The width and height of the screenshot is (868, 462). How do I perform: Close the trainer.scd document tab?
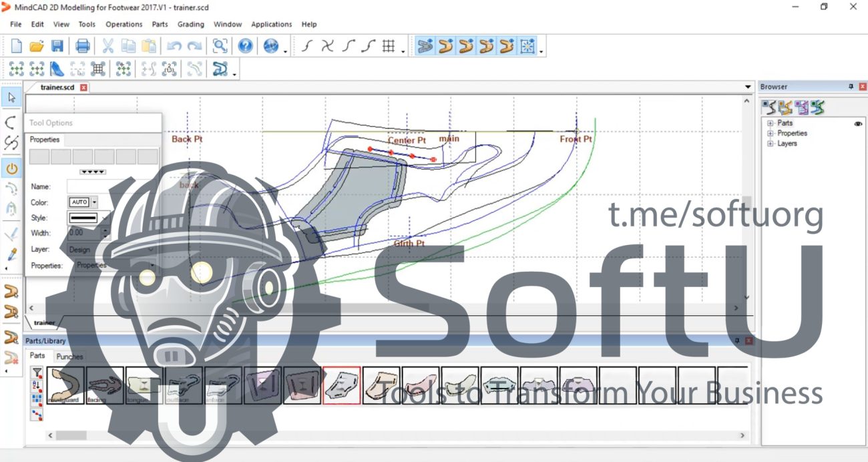[83, 87]
